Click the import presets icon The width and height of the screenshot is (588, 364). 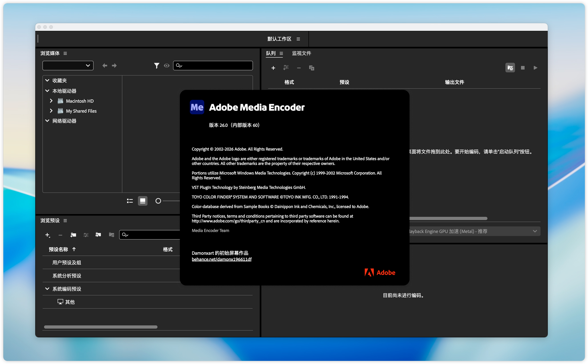98,235
